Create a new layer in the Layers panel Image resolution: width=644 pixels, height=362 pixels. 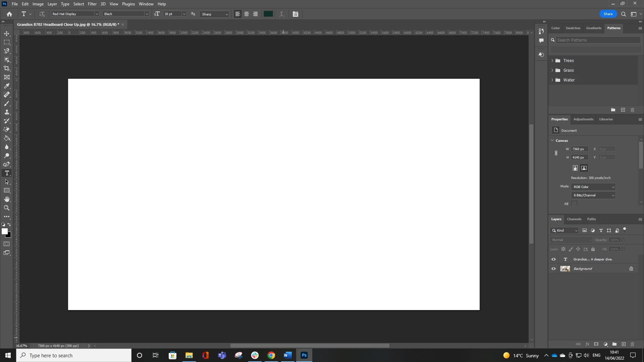coord(624,344)
